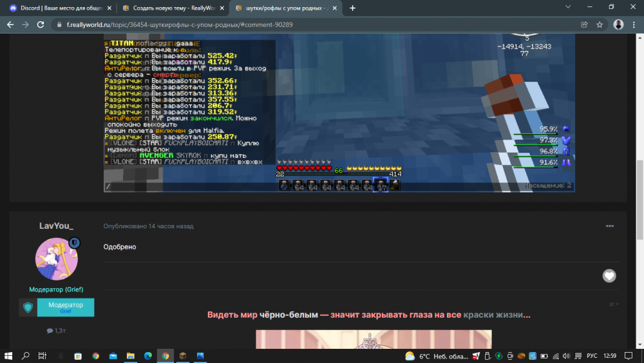Select the active Chrome window taskbar icon
Viewport: 644px width, 363px height.
[x=166, y=356]
